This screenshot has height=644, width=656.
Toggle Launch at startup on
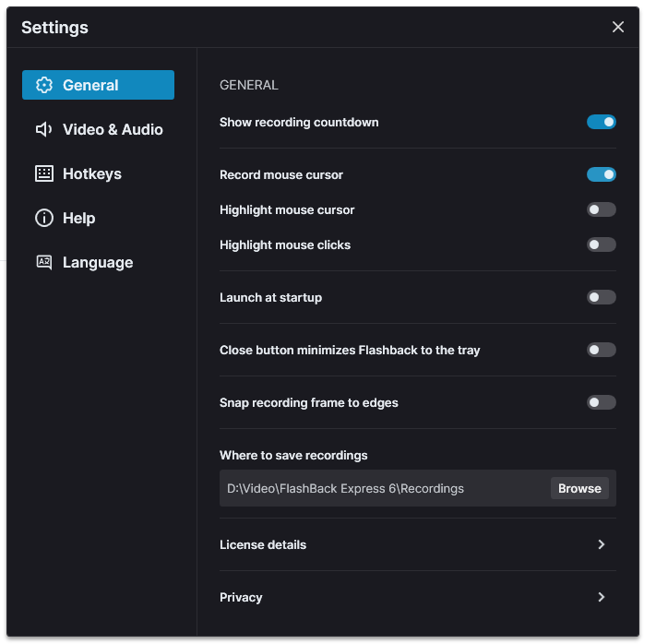(x=602, y=297)
